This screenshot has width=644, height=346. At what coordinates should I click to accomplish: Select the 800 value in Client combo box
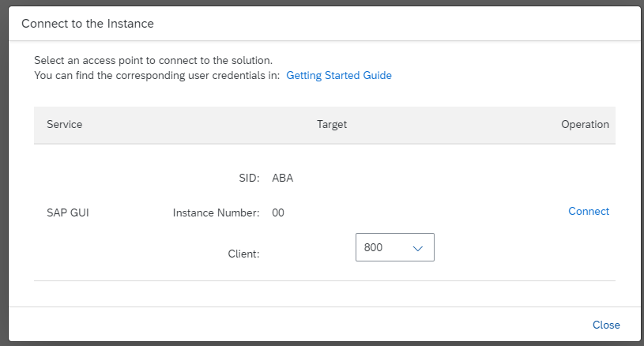(x=374, y=248)
